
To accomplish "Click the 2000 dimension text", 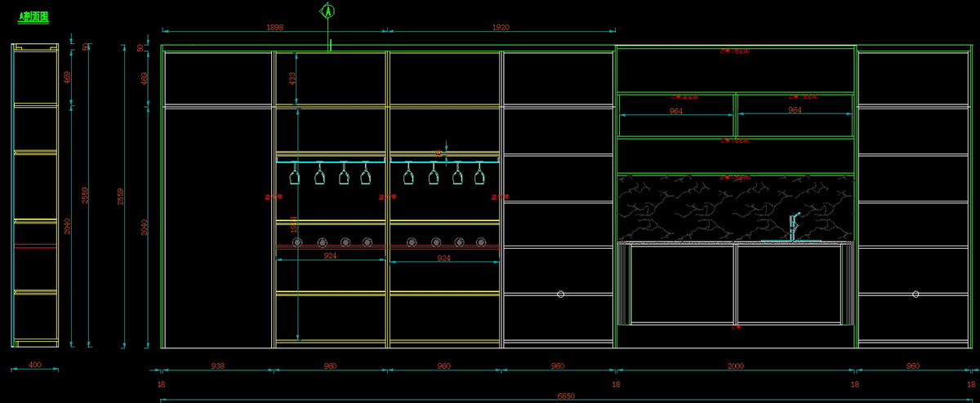I will point(735,366).
